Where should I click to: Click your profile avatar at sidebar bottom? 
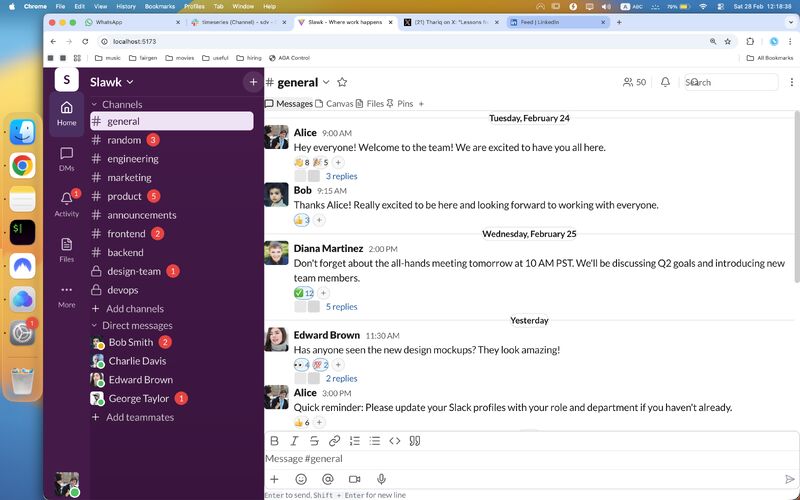click(67, 484)
